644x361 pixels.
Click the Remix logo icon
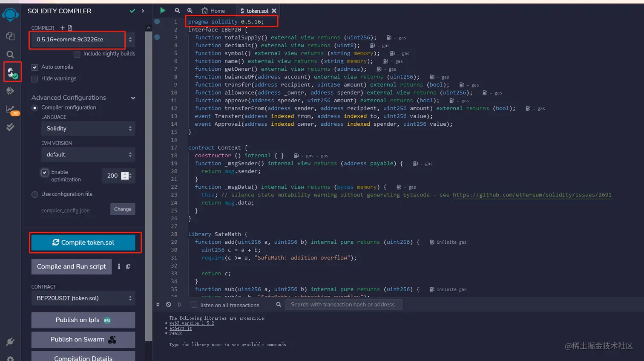point(10,14)
